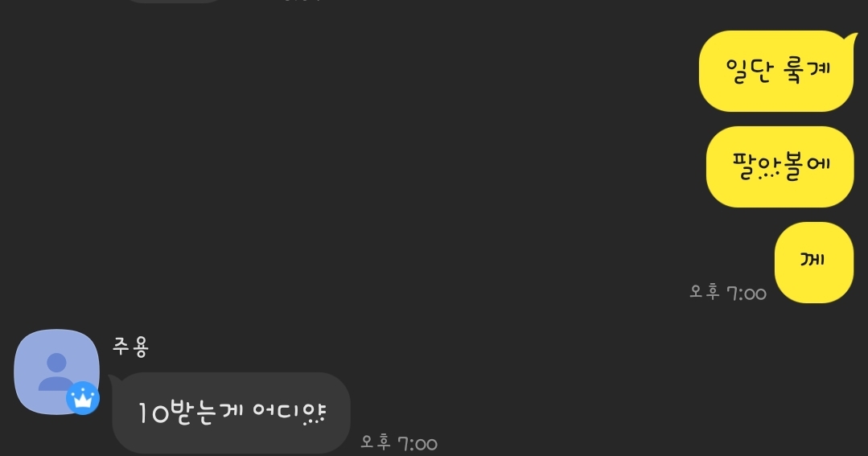Click the pointed tail of the gray message bubble

pyautogui.click(x=114, y=379)
